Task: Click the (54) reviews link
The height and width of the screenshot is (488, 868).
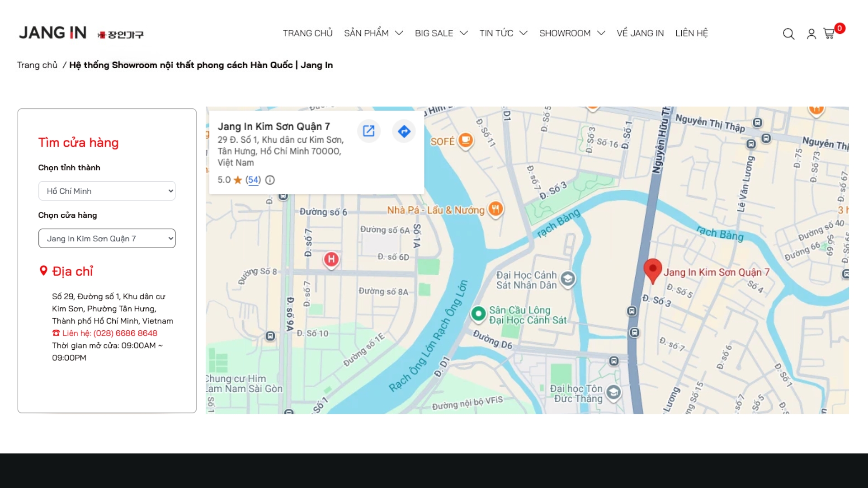Action: coord(253,180)
